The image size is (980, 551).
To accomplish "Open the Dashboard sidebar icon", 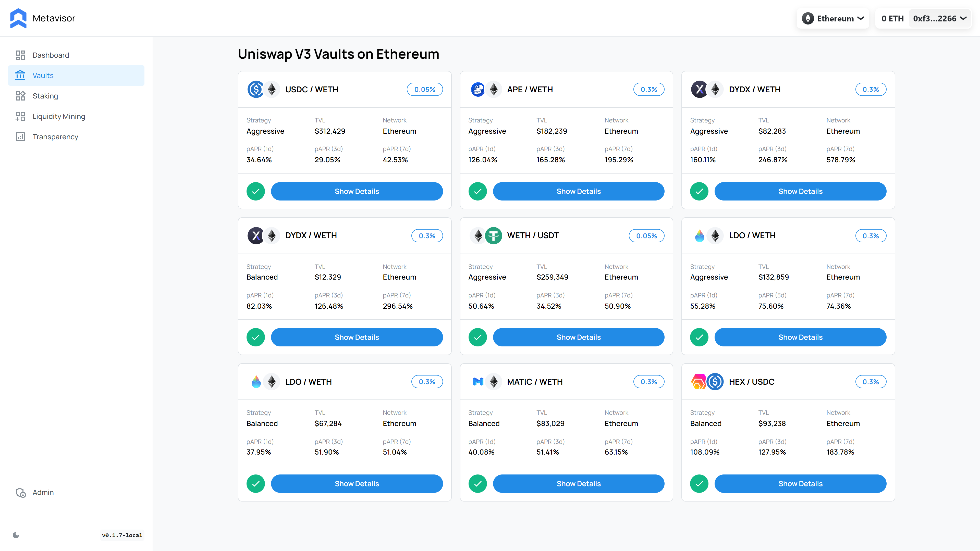I will pos(20,55).
